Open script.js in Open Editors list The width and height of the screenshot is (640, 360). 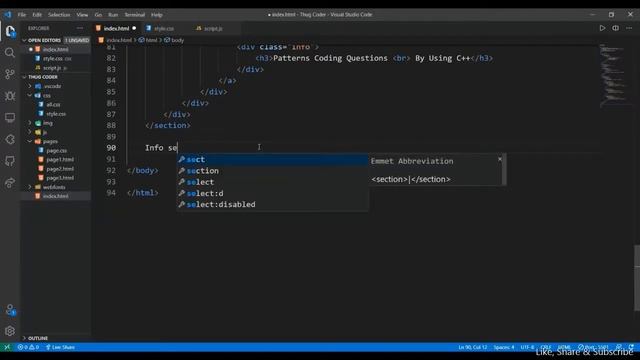pos(56,68)
